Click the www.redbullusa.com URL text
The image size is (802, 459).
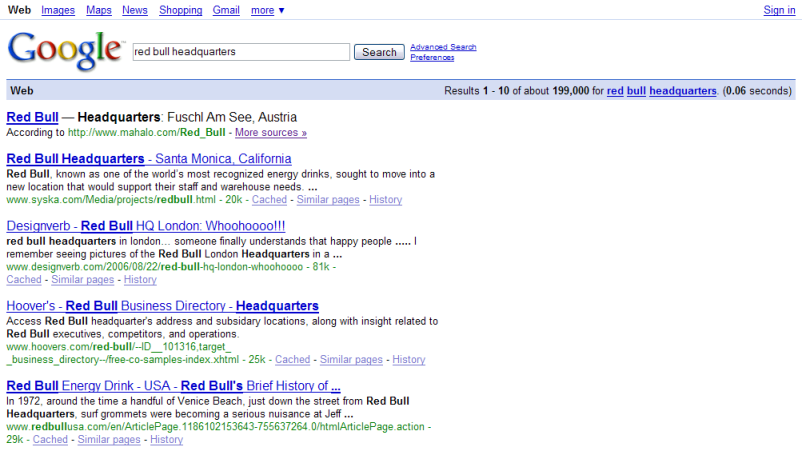(x=215, y=427)
